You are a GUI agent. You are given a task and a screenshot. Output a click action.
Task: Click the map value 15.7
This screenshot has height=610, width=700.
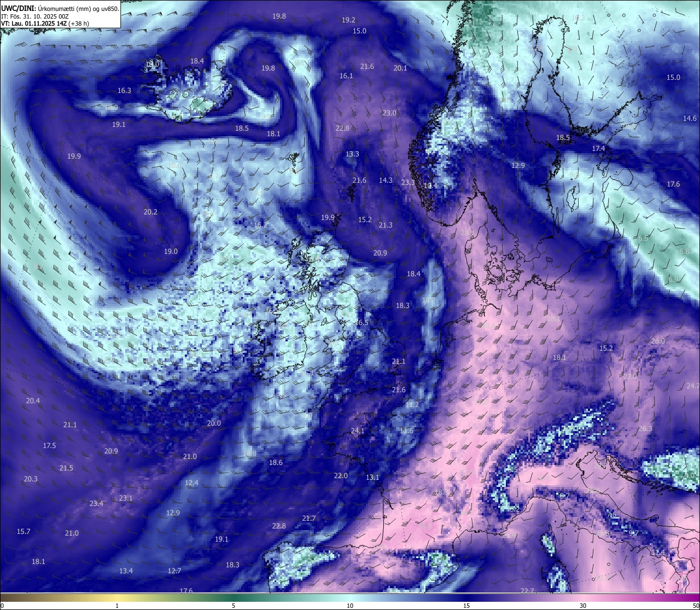pyautogui.click(x=24, y=531)
